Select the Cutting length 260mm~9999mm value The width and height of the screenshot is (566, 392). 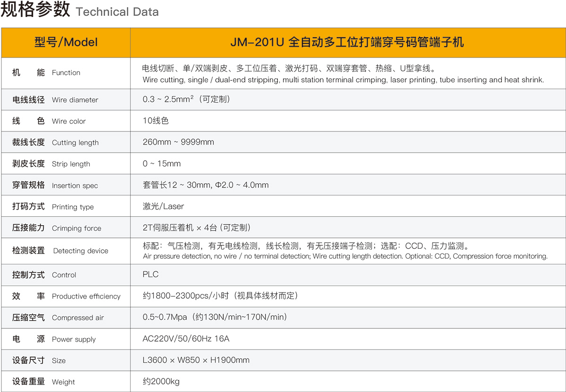coord(178,142)
